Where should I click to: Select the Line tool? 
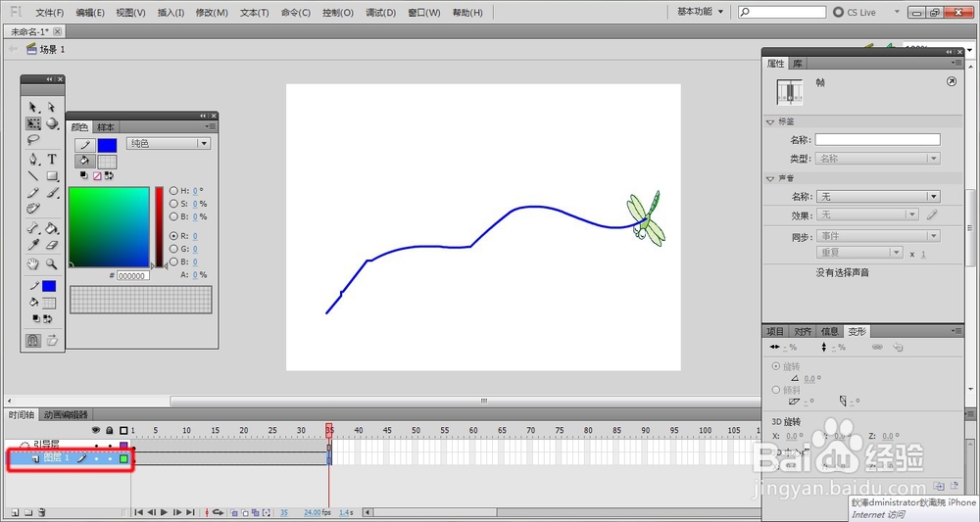pyautogui.click(x=33, y=176)
